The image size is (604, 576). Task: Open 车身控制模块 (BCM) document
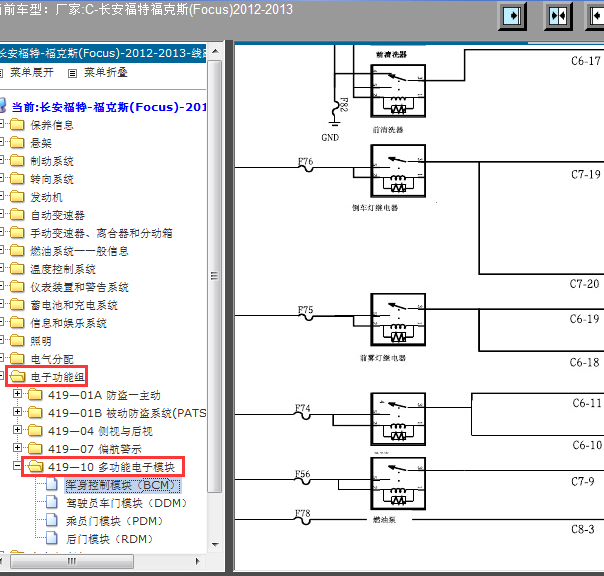[122, 485]
